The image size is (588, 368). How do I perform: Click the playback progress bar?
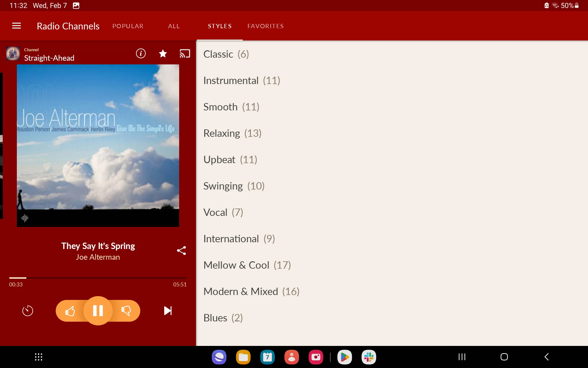(x=98, y=278)
